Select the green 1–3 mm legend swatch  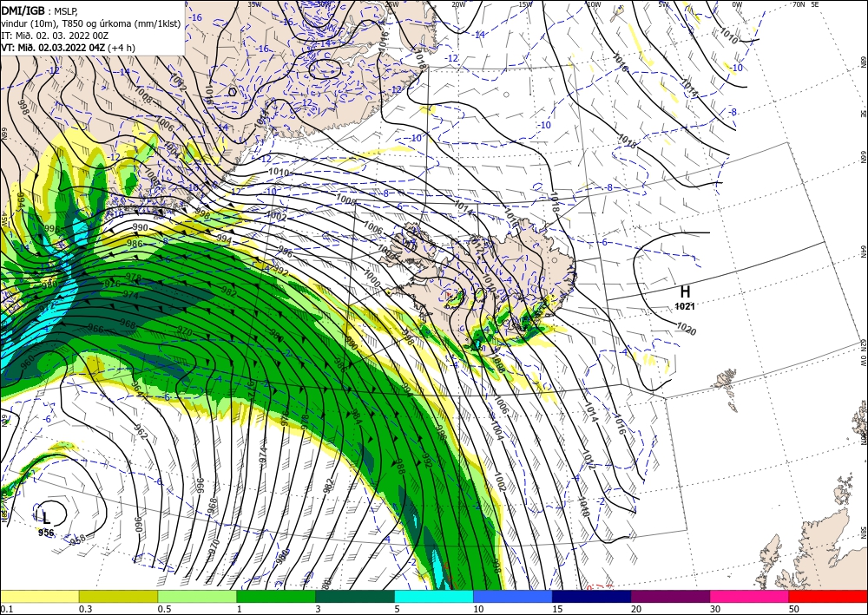click(x=276, y=596)
